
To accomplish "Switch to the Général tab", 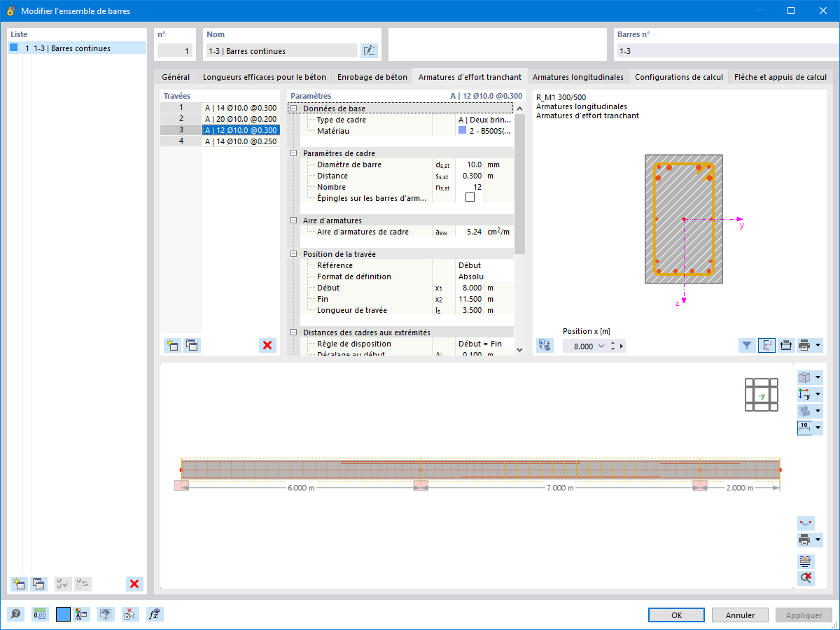I will (x=176, y=77).
